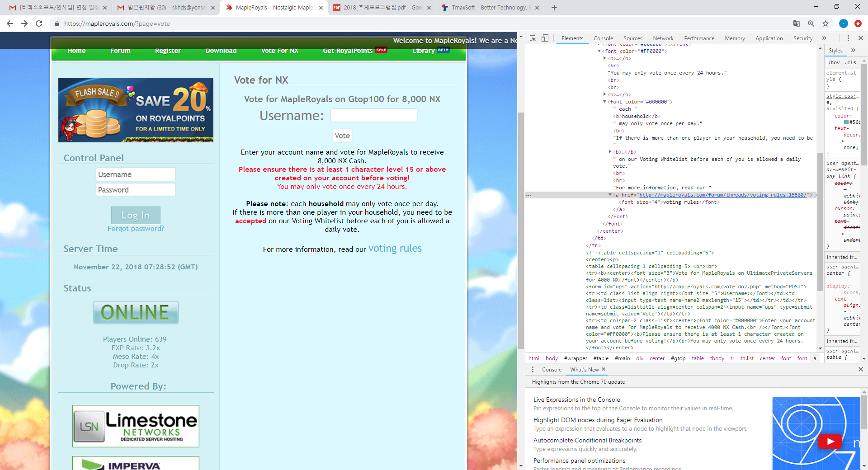Open Download nav item
This screenshot has width=868, height=470.
221,51
